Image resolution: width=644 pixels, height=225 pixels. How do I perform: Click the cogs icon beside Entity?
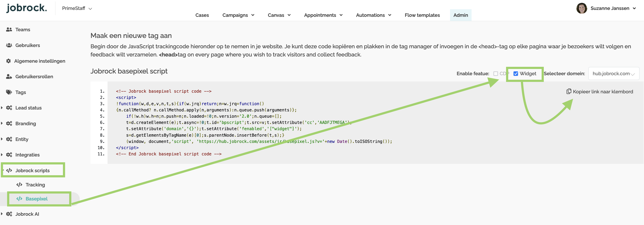coord(9,139)
